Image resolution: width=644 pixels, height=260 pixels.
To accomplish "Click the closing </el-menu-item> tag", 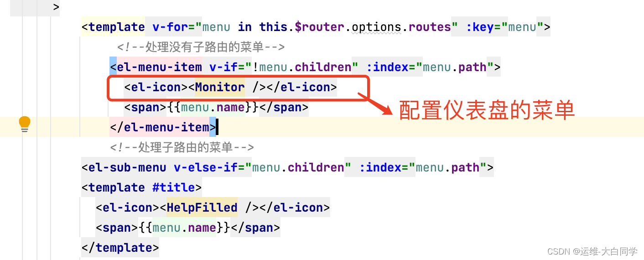I will tap(163, 127).
